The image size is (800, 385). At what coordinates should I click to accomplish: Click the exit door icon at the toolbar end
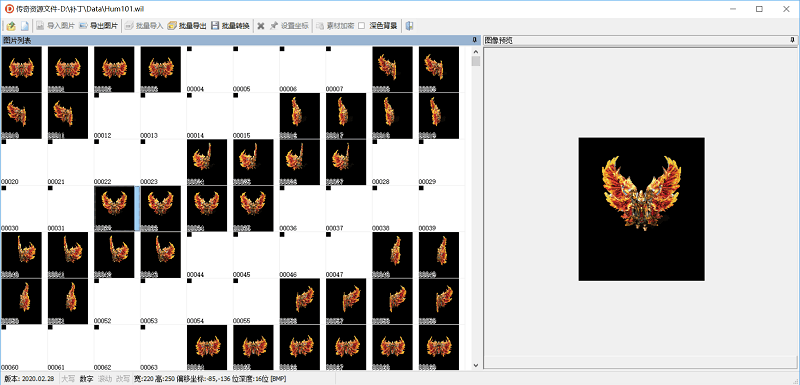409,26
